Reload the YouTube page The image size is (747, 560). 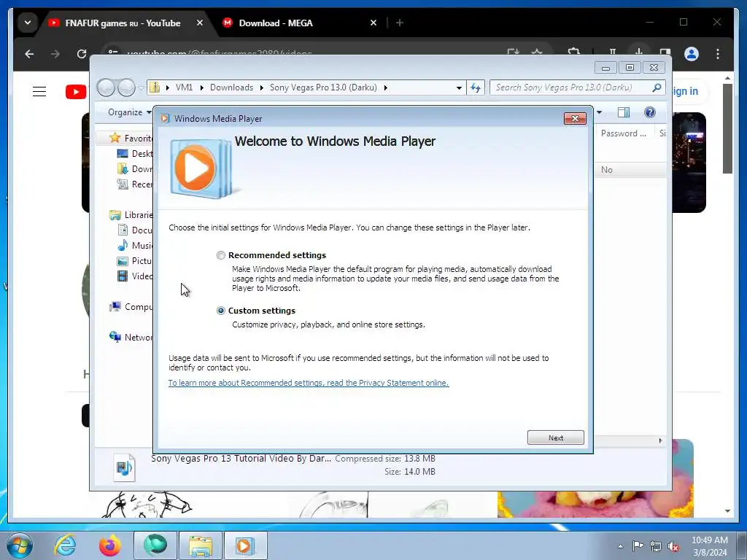click(82, 54)
